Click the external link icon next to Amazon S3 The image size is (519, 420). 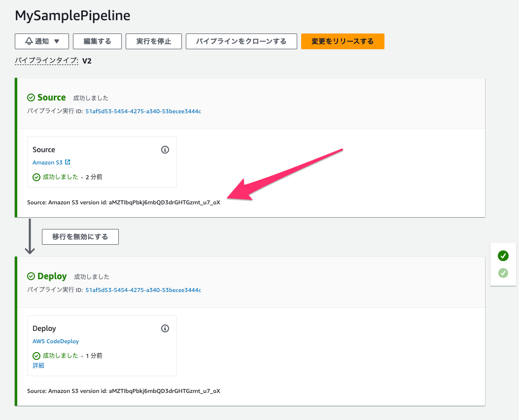pyautogui.click(x=69, y=162)
